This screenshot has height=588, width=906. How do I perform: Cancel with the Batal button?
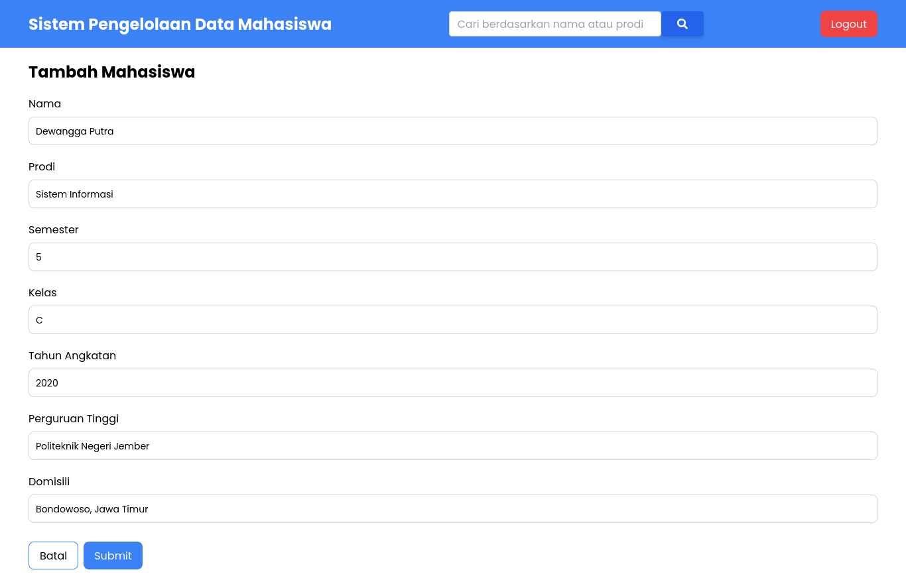53,556
